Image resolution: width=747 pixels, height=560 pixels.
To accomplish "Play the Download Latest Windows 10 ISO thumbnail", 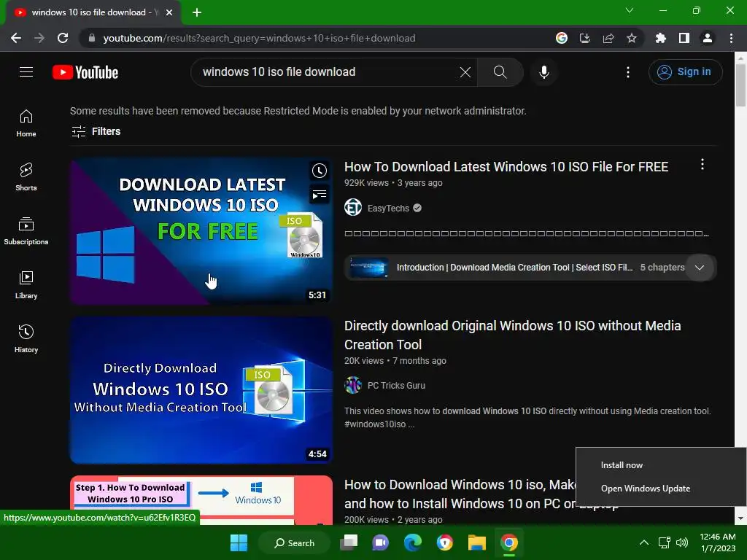I will 201,231.
